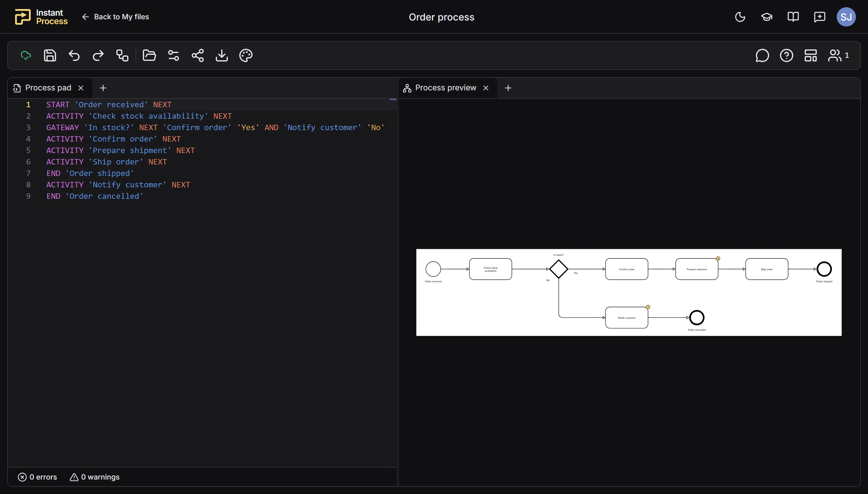The height and width of the screenshot is (494, 868).
Task: Place cursor on line 3 GATEWAY statement
Action: click(x=215, y=127)
